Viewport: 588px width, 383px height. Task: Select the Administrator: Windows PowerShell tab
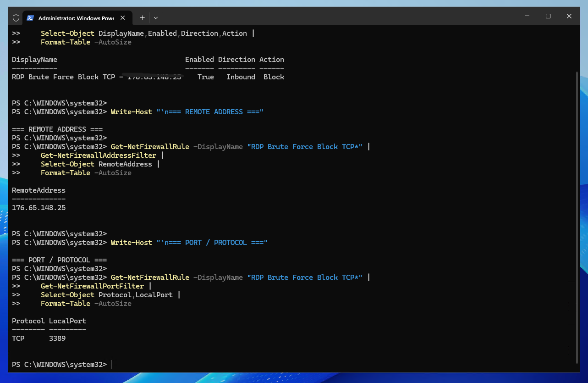click(76, 18)
